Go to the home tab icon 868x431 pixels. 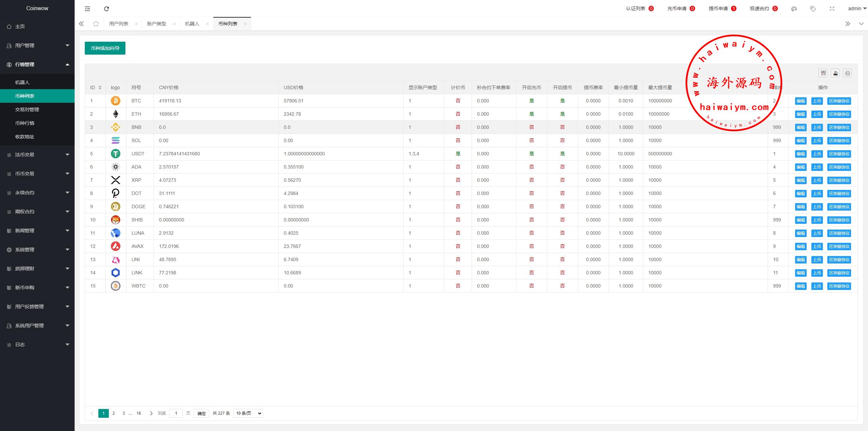tap(96, 24)
